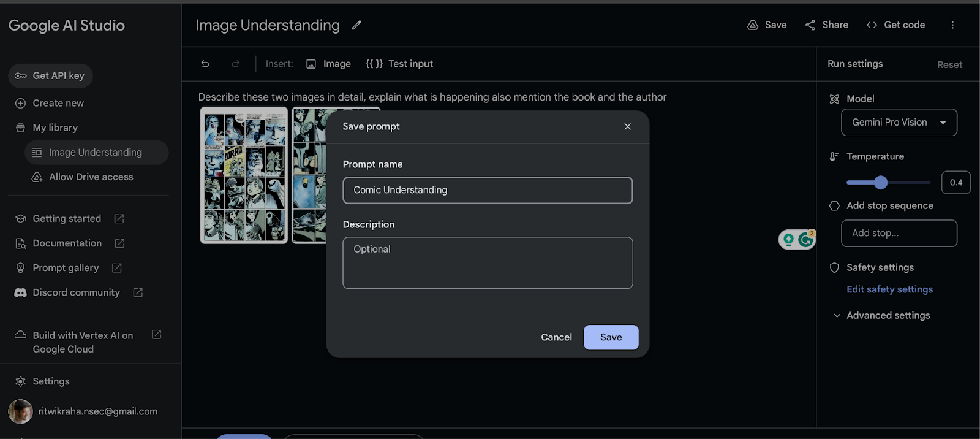Click the Model icon in Run settings
The height and width of the screenshot is (439, 980).
pyautogui.click(x=834, y=99)
